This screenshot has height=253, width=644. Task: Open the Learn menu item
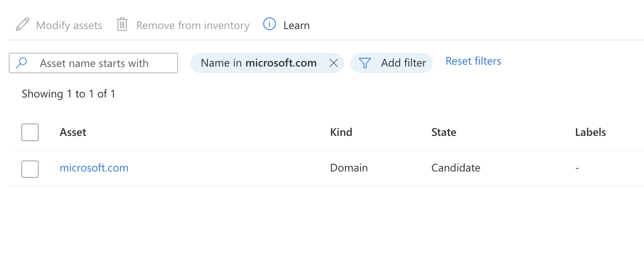point(296,25)
